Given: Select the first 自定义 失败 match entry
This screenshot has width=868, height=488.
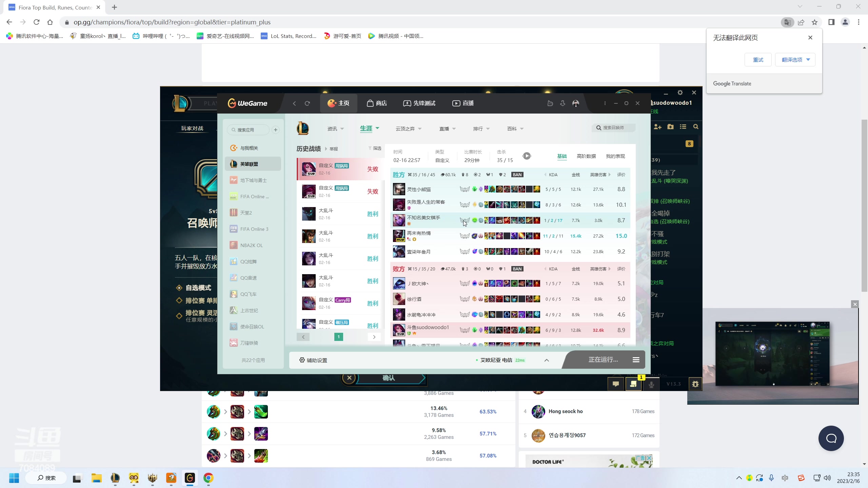Looking at the screenshot, I should point(340,169).
